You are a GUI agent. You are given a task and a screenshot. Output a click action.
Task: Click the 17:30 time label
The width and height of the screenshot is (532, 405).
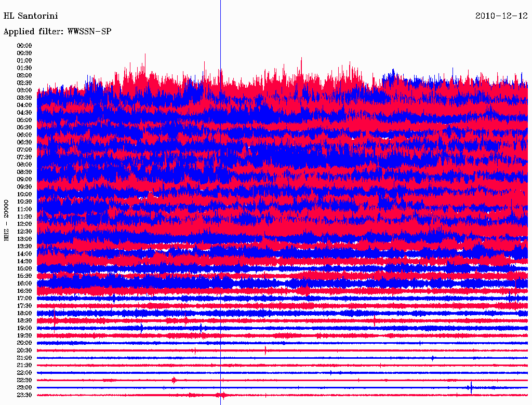[x=24, y=306]
